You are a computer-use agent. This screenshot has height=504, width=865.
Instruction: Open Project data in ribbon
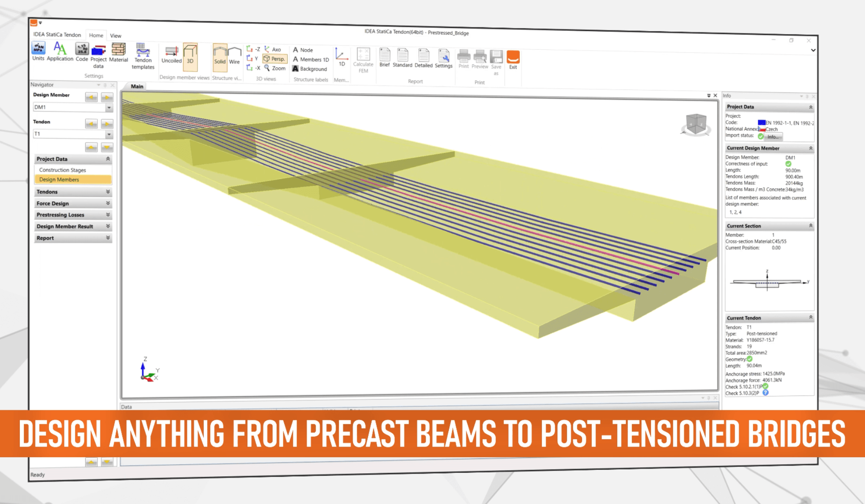(x=99, y=56)
